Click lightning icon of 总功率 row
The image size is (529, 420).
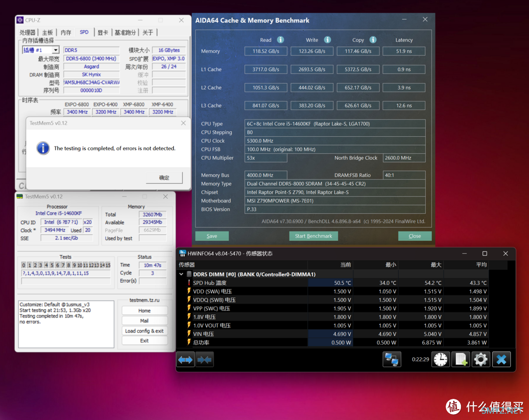coord(189,342)
